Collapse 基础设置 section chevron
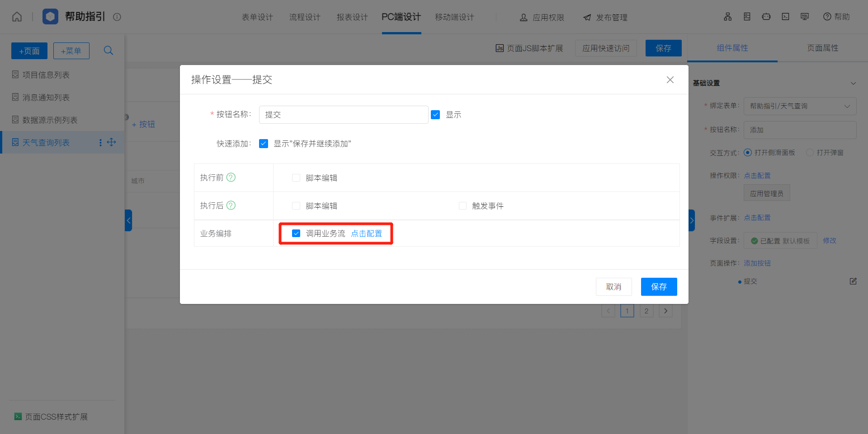Viewport: 868px width, 434px height. pyautogui.click(x=853, y=83)
